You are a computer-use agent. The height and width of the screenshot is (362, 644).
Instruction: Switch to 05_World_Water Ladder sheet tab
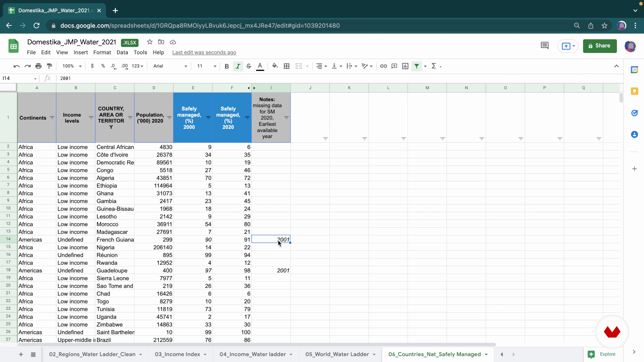(x=337, y=354)
